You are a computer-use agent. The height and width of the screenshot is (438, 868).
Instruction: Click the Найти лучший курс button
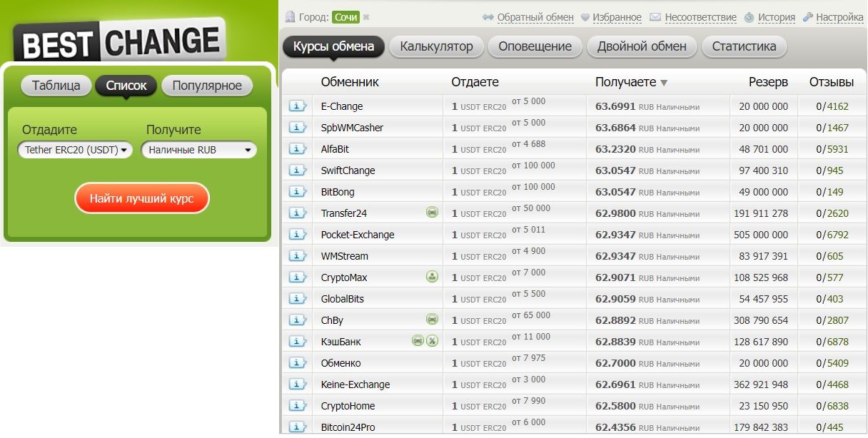tap(141, 198)
